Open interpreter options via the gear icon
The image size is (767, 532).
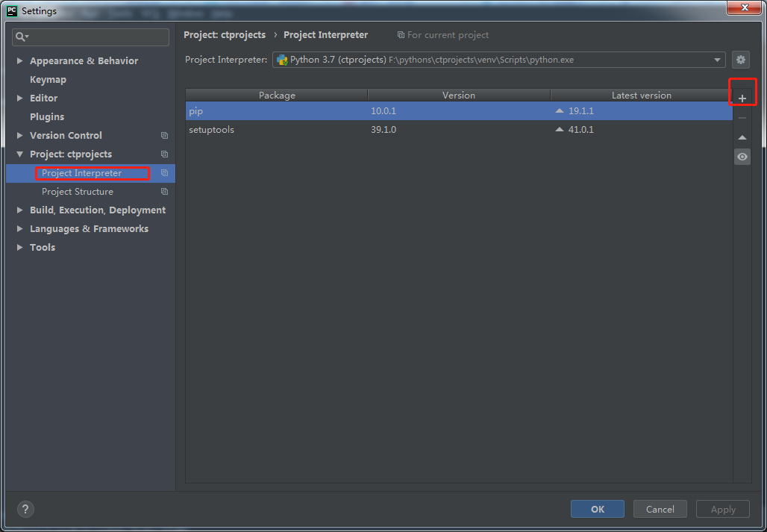click(742, 60)
